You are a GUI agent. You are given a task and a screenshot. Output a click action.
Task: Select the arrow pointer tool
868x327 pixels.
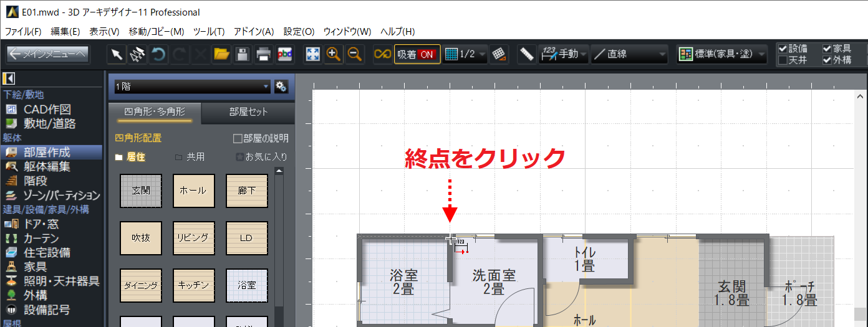point(117,54)
